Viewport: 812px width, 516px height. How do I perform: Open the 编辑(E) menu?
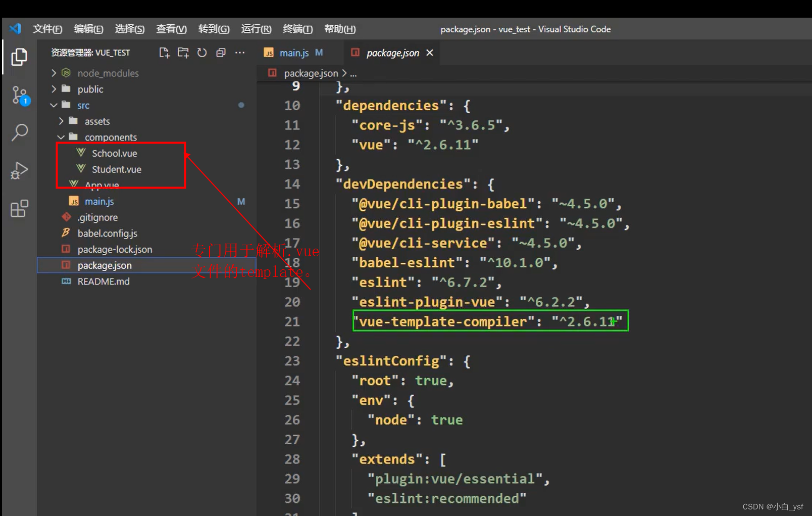(x=88, y=29)
